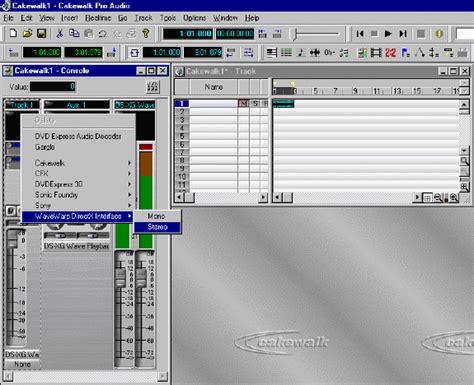The width and height of the screenshot is (474, 385).
Task: Save the project with the floppy-disk icon
Action: 42,33
